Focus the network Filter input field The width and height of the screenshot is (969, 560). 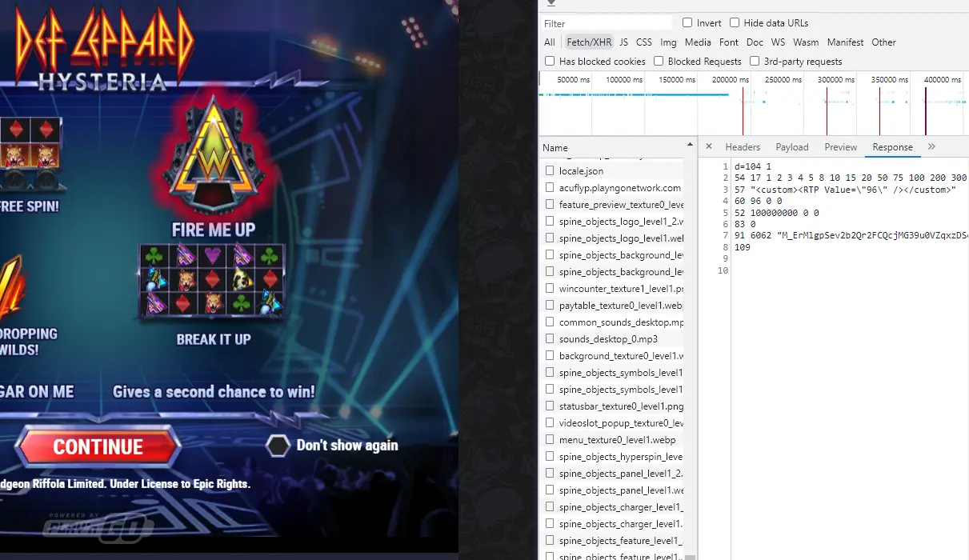tap(607, 23)
